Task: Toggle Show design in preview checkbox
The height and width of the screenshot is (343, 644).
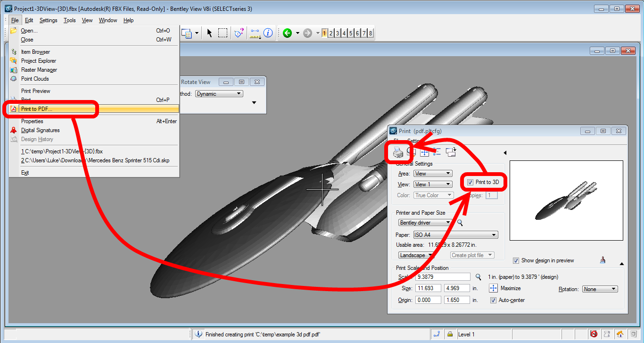Action: click(516, 260)
